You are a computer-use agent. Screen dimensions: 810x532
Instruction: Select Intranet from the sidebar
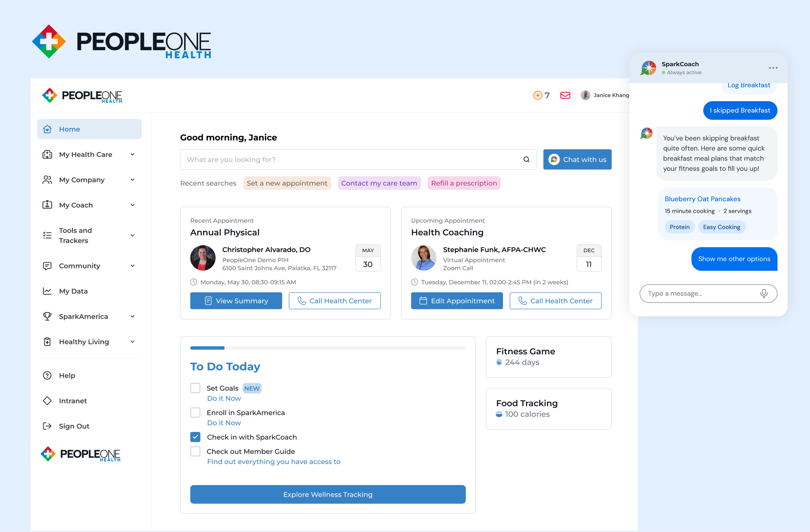tap(73, 400)
